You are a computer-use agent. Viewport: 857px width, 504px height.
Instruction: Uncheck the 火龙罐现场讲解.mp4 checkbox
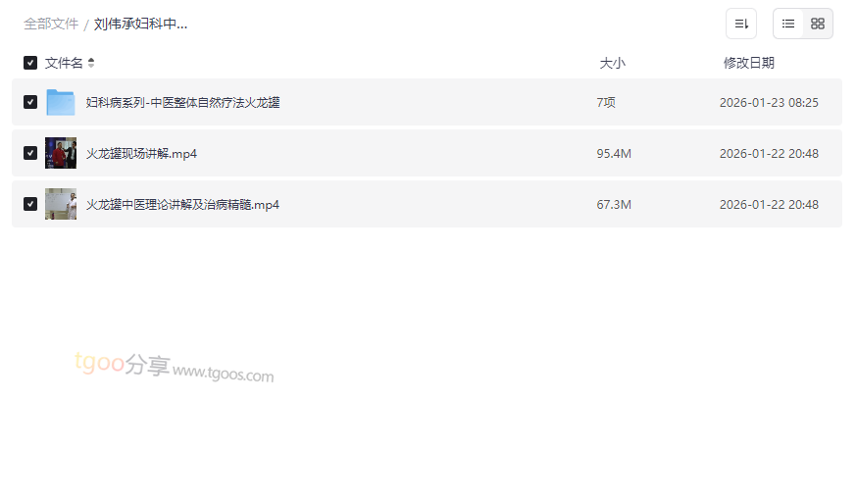click(30, 153)
